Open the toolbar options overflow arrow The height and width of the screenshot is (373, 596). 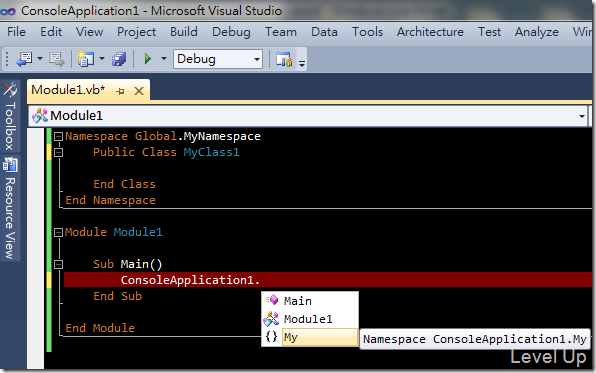302,63
